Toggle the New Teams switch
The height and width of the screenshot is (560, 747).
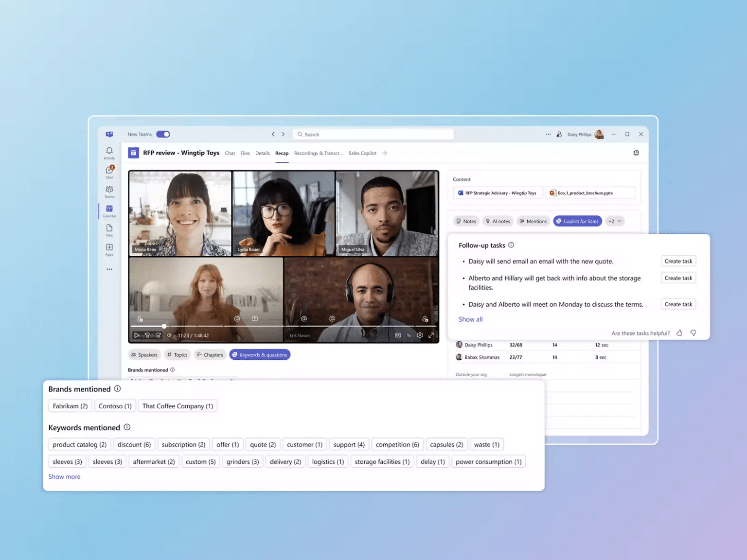tap(163, 134)
